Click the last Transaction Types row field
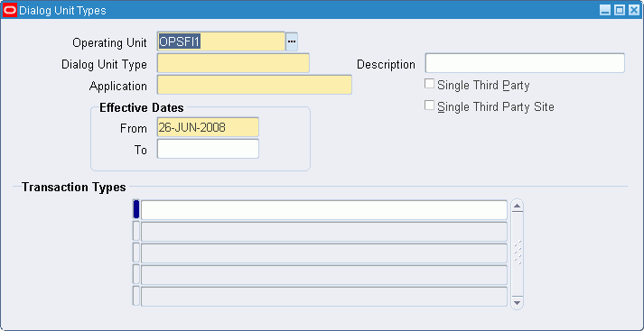 [324, 296]
